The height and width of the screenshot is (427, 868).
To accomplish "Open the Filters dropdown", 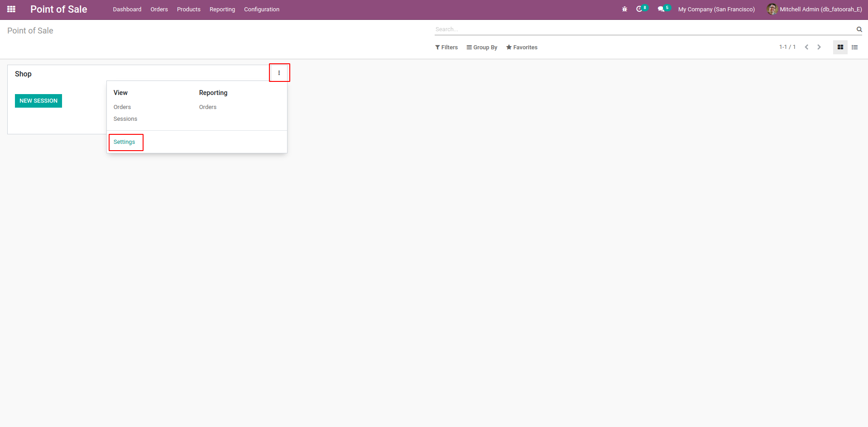I will pos(446,47).
